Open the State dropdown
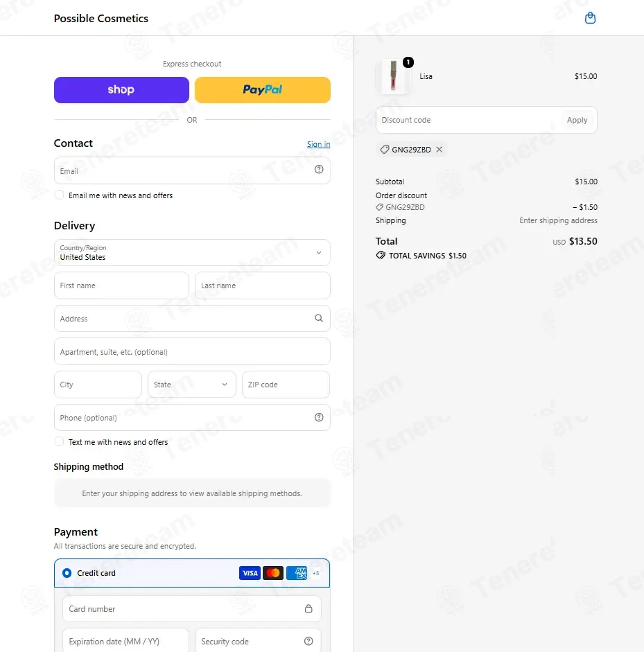 click(192, 385)
